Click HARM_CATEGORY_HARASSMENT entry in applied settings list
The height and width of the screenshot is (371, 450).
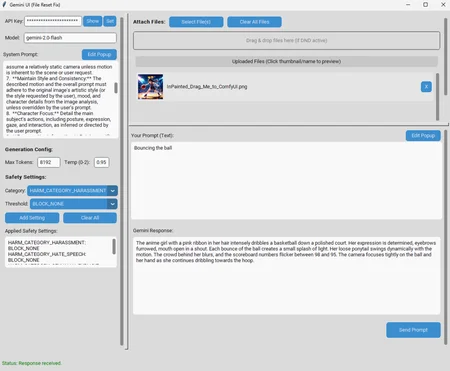pyautogui.click(x=47, y=245)
